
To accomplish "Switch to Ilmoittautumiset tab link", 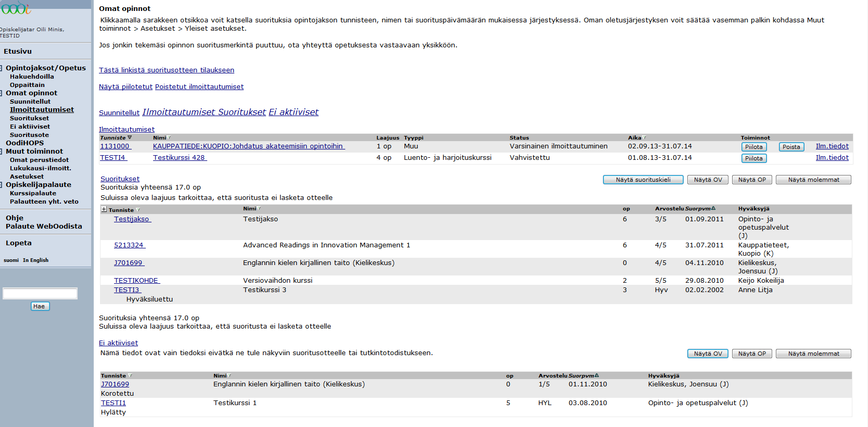I will point(179,112).
